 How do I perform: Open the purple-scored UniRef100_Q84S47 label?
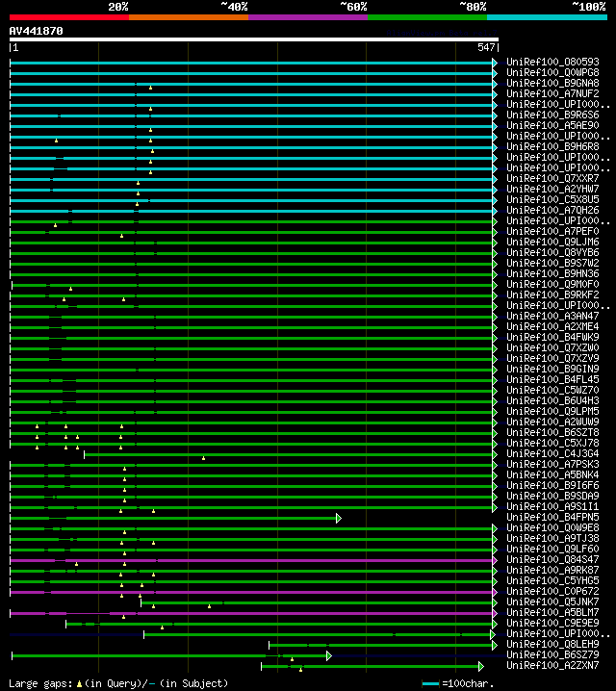[x=552, y=559]
